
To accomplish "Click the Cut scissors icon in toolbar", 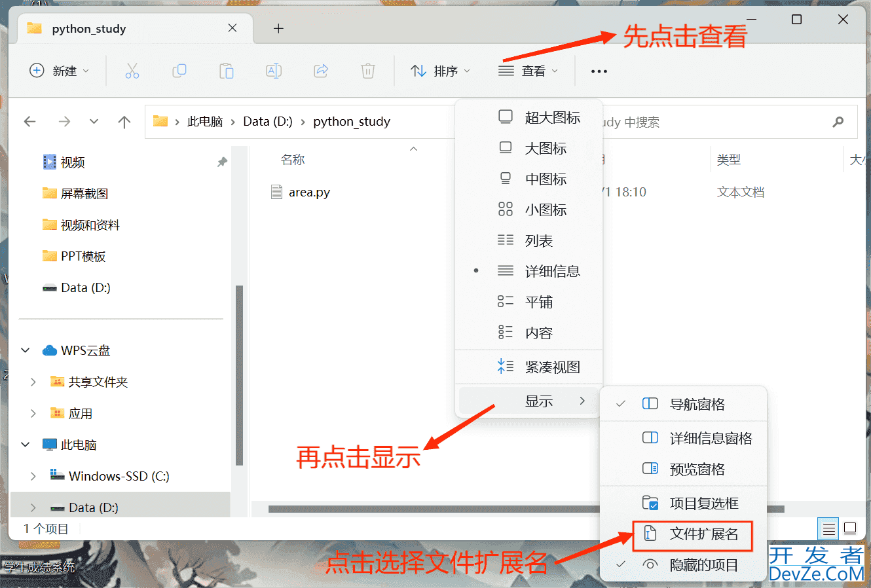I will pyautogui.click(x=132, y=71).
